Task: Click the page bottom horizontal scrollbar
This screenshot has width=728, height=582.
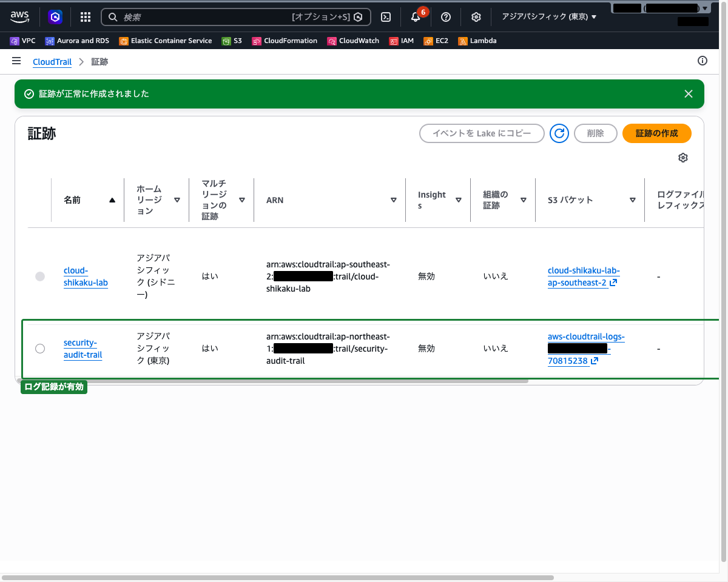Action: 278,578
